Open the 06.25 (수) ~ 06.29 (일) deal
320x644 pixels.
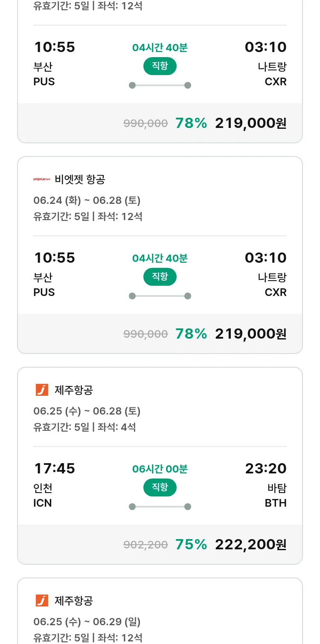coord(87,622)
